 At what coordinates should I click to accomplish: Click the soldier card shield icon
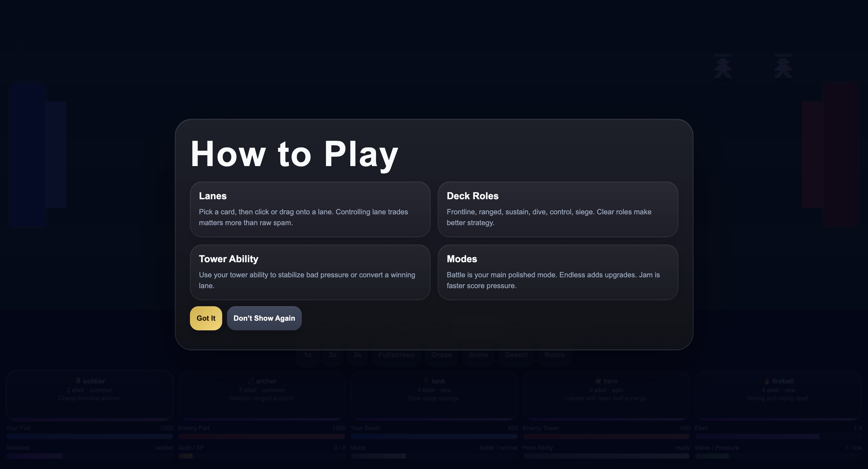coord(78,381)
